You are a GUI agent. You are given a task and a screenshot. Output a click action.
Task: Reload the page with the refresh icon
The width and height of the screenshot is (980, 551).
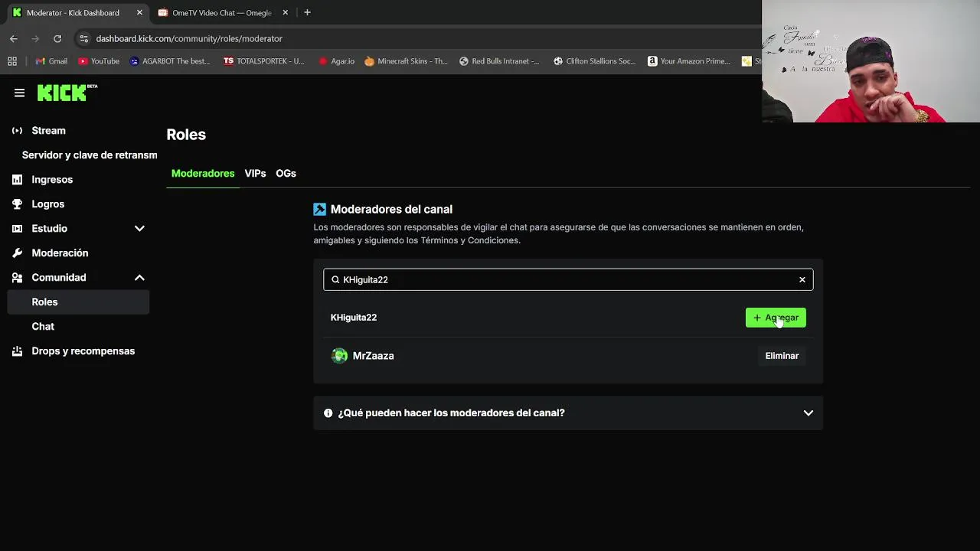click(57, 38)
